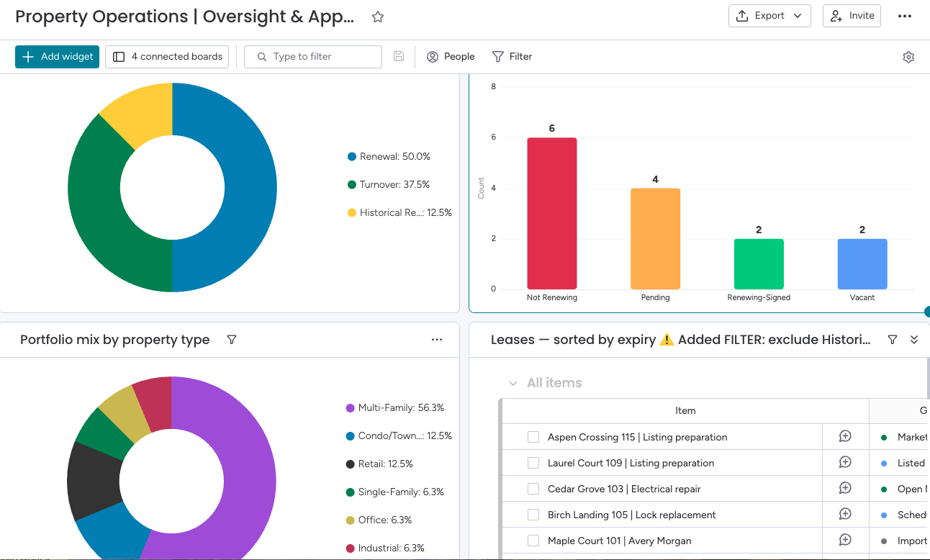
Task: Expand the Leases widget double chevron
Action: coord(914,340)
